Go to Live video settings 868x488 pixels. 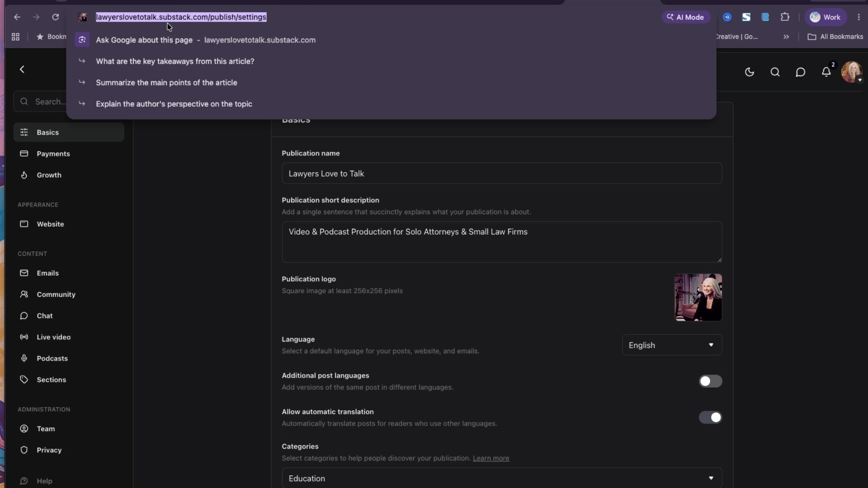pyautogui.click(x=69, y=337)
